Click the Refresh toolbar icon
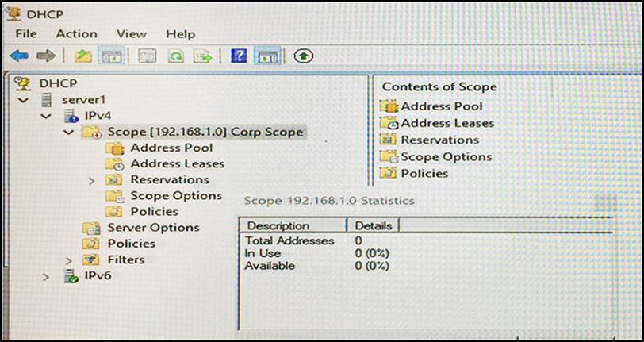The image size is (644, 342). tap(176, 56)
